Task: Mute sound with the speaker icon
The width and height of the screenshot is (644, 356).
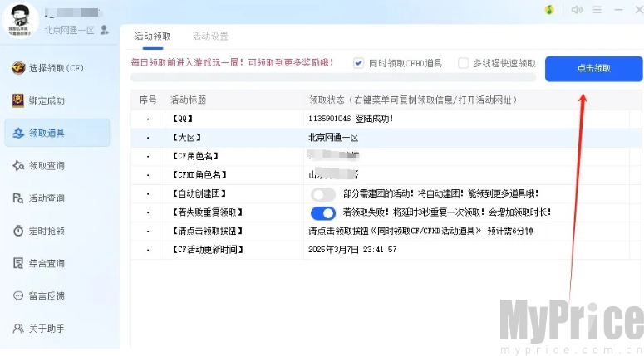Action: pos(577,9)
